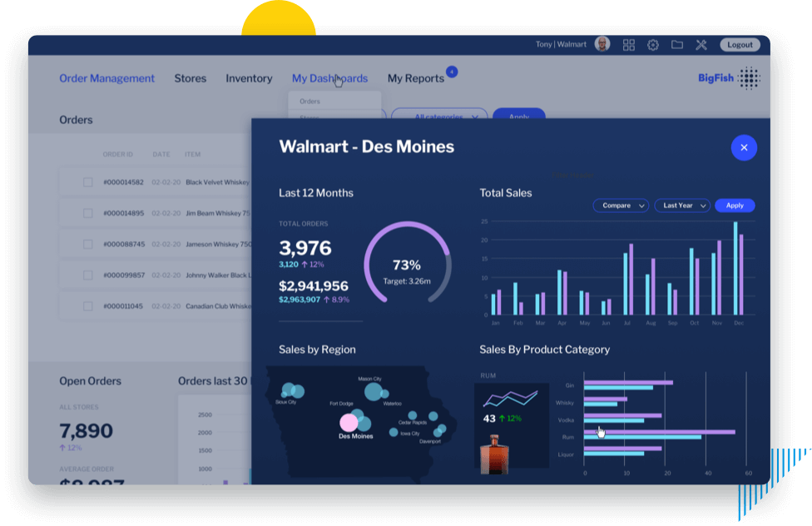Click the Logout button
The image size is (812, 526).
(740, 45)
